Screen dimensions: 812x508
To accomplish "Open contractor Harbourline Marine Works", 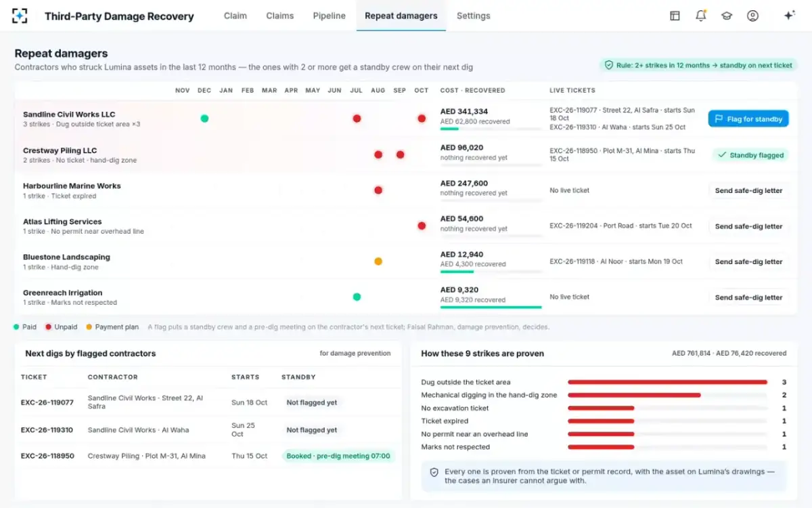I will pos(72,186).
